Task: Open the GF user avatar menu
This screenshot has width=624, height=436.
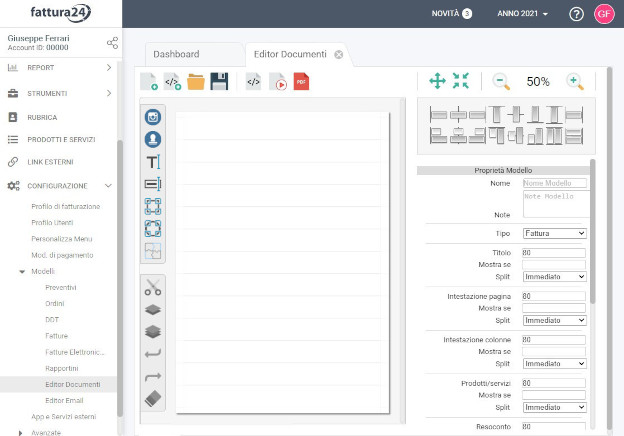Action: pyautogui.click(x=604, y=14)
